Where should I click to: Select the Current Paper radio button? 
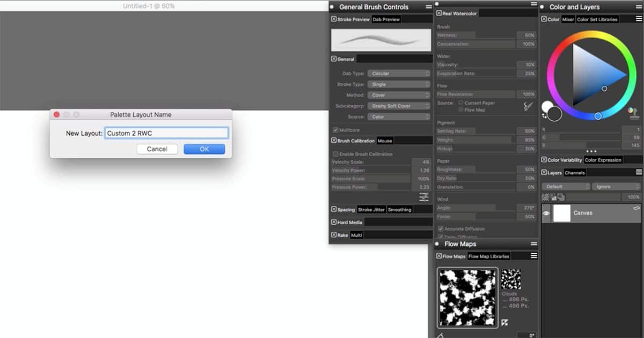[x=461, y=102]
